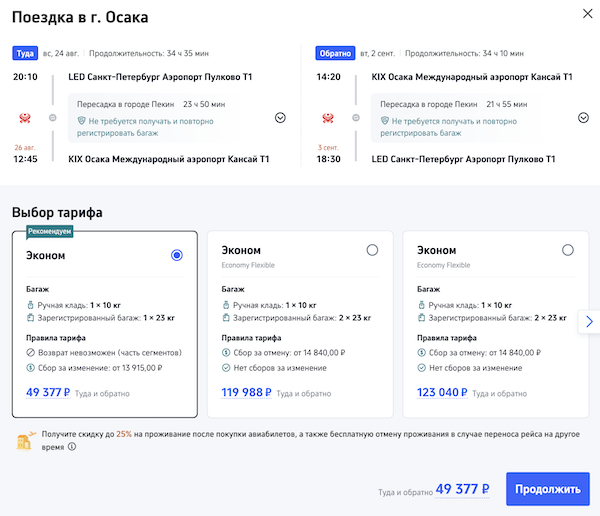Click the return flight airline logo
Viewport: 600px width, 516px height.
click(326, 120)
